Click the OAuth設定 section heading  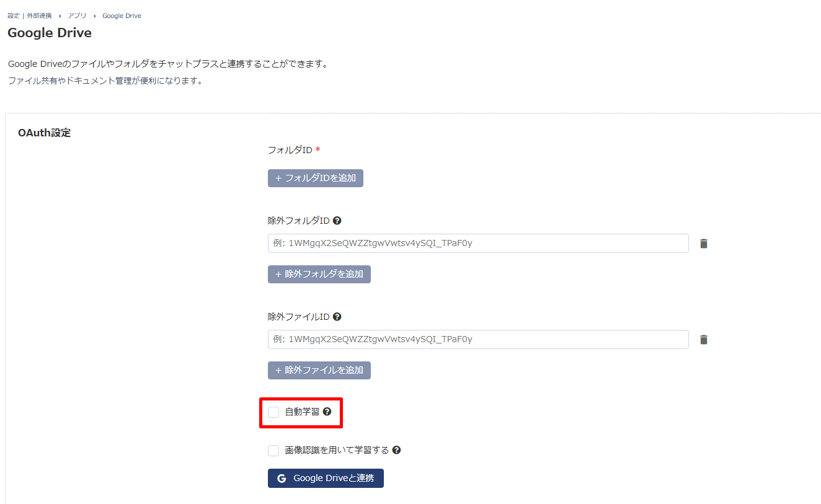coord(45,133)
